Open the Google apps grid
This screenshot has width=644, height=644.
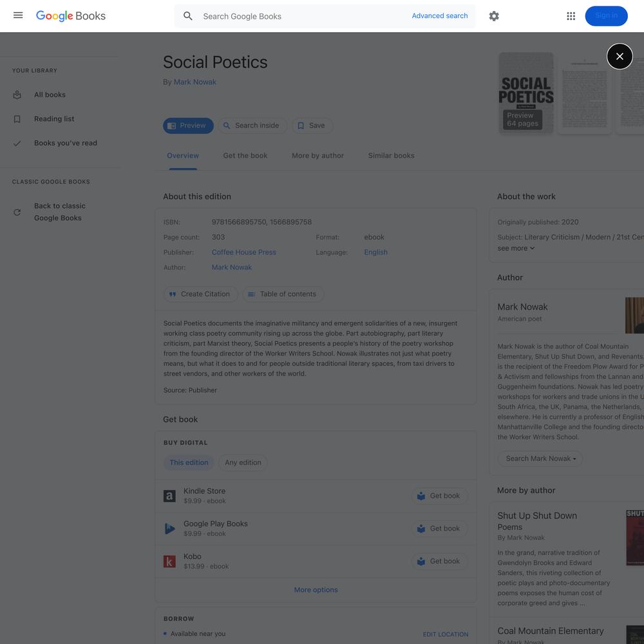coord(571,16)
